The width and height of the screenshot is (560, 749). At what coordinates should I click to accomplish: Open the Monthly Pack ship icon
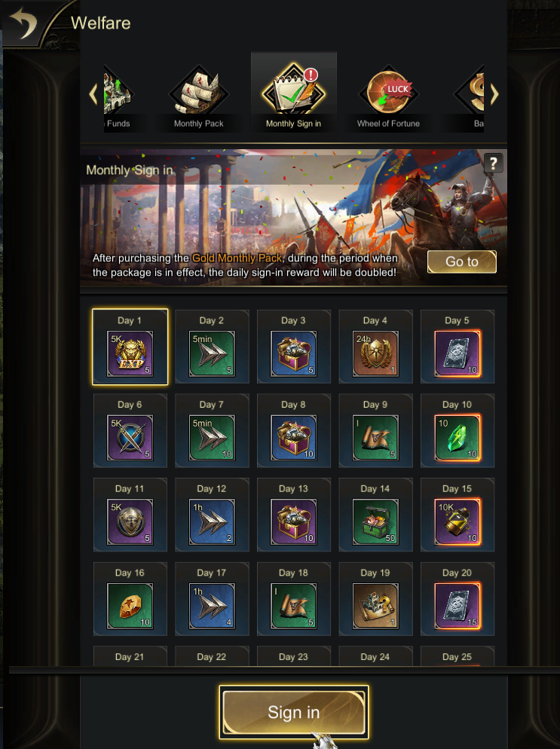tap(199, 93)
